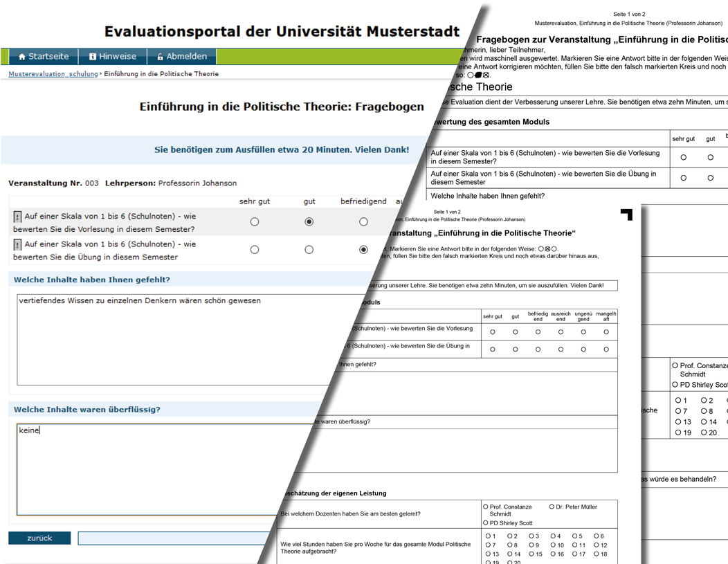
Task: Mark 'ungenügend' for Übung on front paper sheet
Action: pos(583,349)
